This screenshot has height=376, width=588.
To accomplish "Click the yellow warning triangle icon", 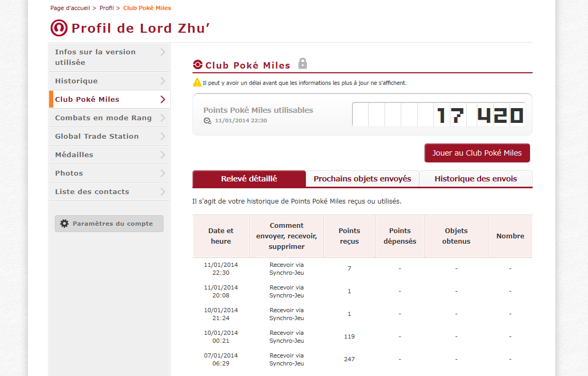I will 197,82.
